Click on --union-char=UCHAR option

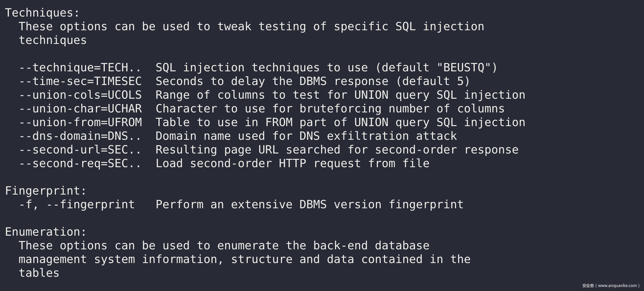coord(80,109)
